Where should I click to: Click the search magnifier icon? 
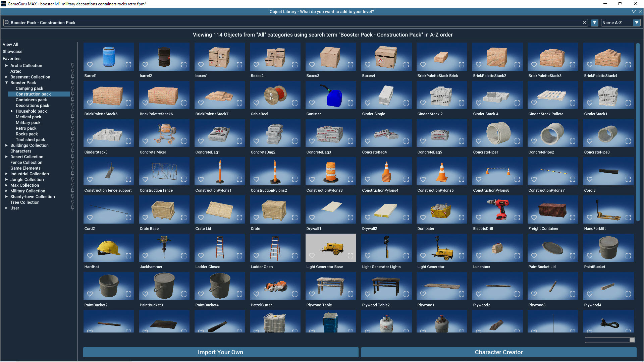point(7,22)
